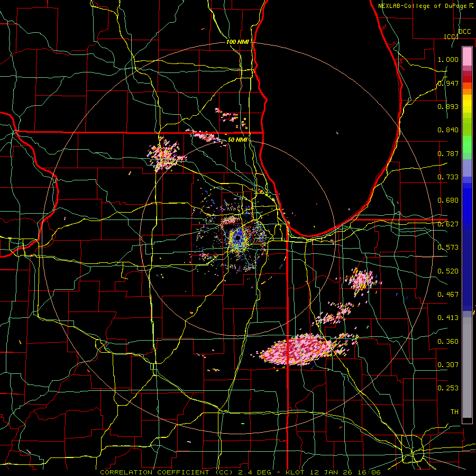This screenshot has height=476, width=476.
Task: Select the 0.627 legend value
Action: coord(448,224)
